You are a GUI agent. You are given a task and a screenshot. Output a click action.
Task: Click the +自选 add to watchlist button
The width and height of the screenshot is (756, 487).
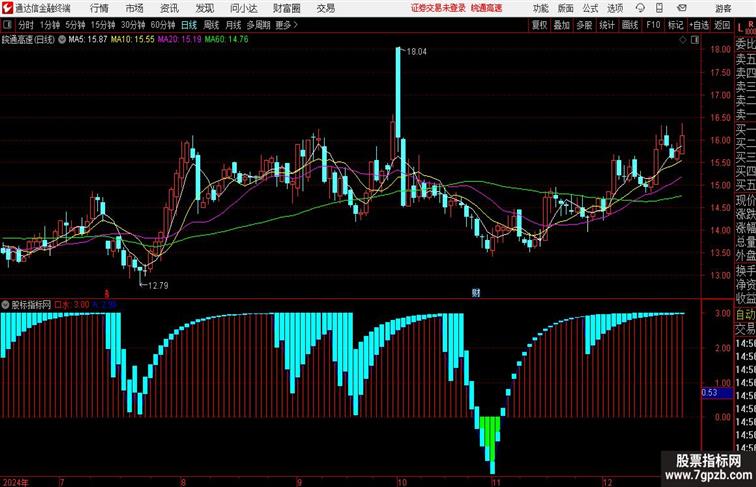point(699,25)
